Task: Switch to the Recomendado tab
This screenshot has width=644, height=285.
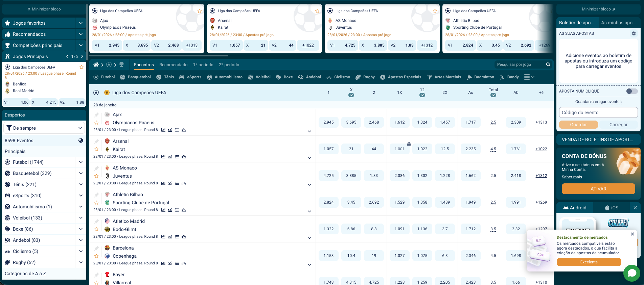Action: [x=173, y=64]
